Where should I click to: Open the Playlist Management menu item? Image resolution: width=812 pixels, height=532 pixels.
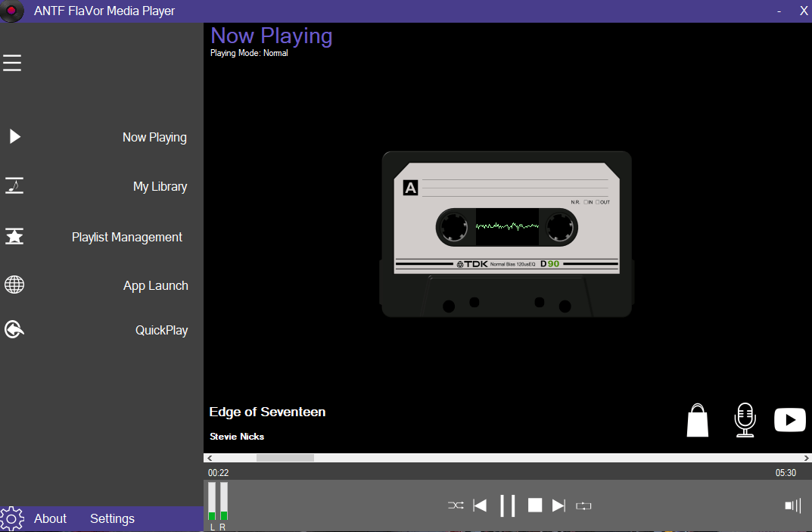tap(127, 238)
